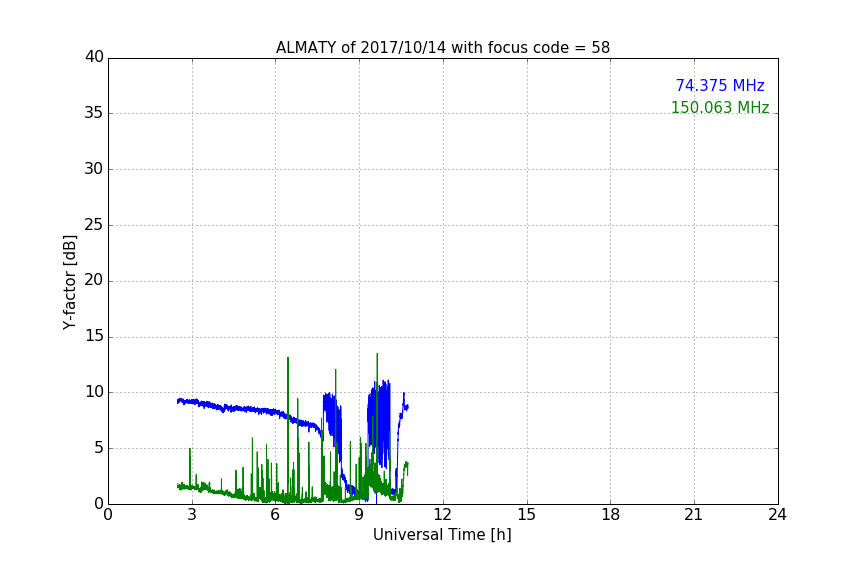
Task: Click y-axis tick label '10'
Action: (x=94, y=392)
